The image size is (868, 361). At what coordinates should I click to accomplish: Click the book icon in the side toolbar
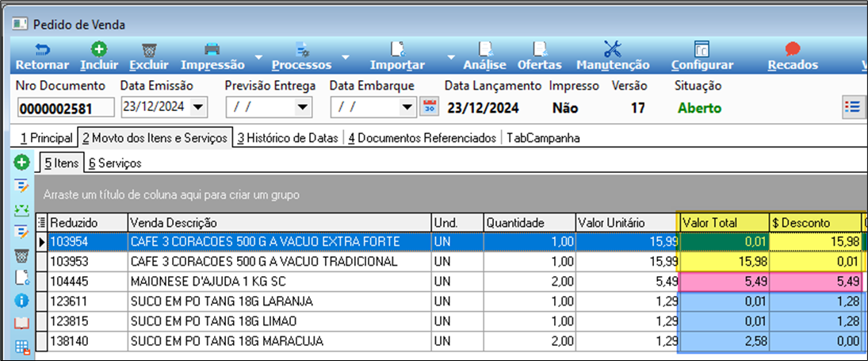[x=21, y=324]
